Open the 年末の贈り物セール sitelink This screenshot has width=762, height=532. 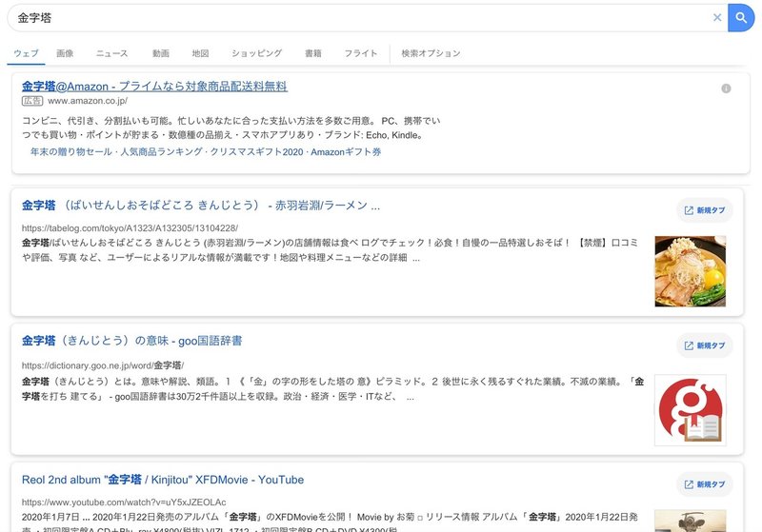click(70, 152)
